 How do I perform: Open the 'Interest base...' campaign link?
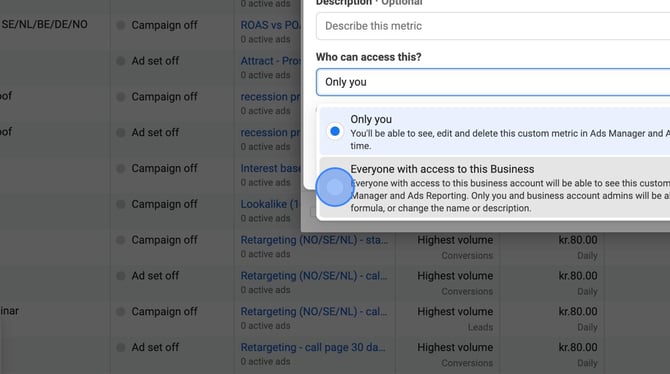(x=270, y=168)
